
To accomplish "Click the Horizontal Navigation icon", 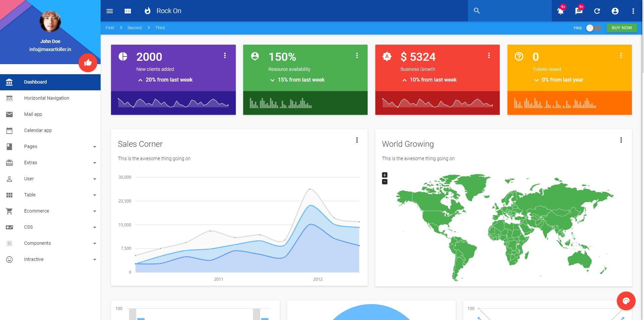I will [x=9, y=98].
